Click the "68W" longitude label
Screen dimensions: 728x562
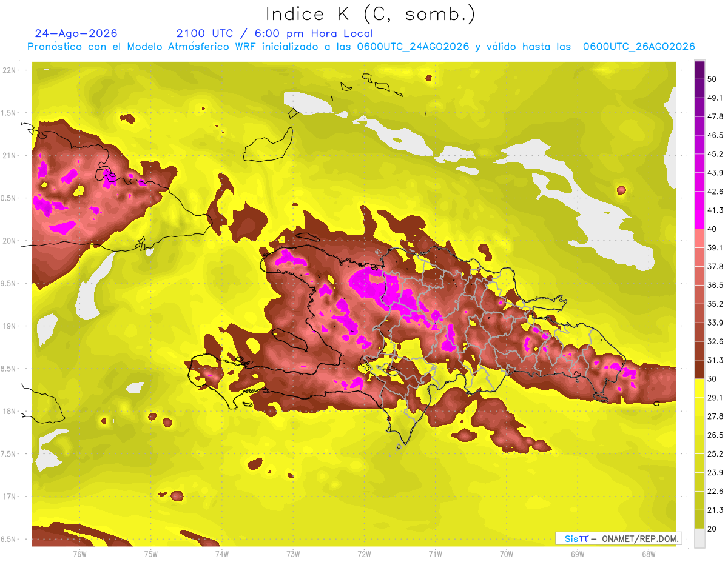[x=649, y=554]
